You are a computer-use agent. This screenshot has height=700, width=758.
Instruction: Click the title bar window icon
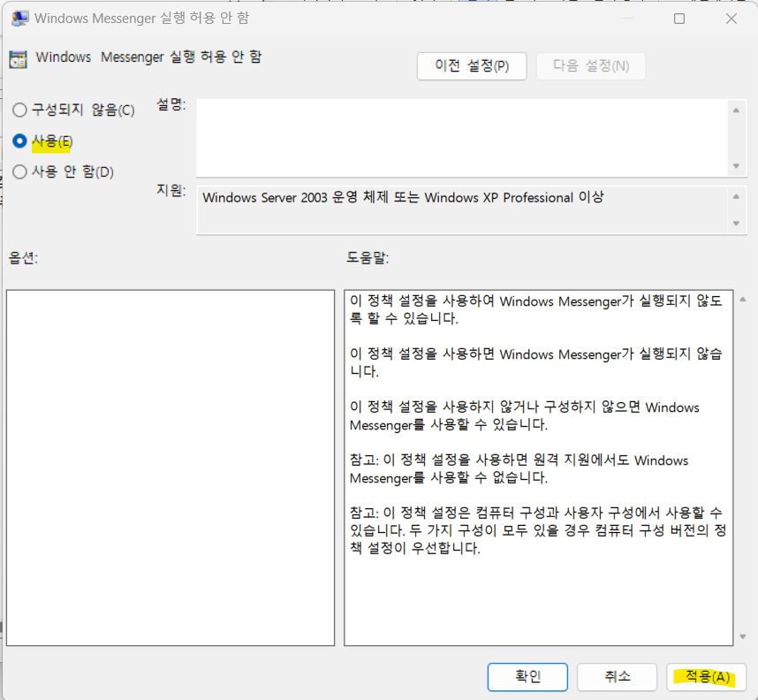pyautogui.click(x=19, y=19)
